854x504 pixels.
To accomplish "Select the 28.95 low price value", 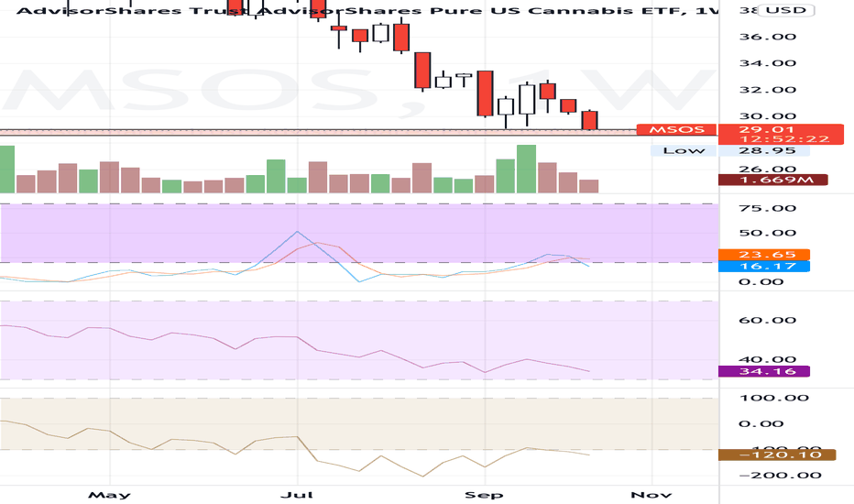I will click(x=766, y=150).
